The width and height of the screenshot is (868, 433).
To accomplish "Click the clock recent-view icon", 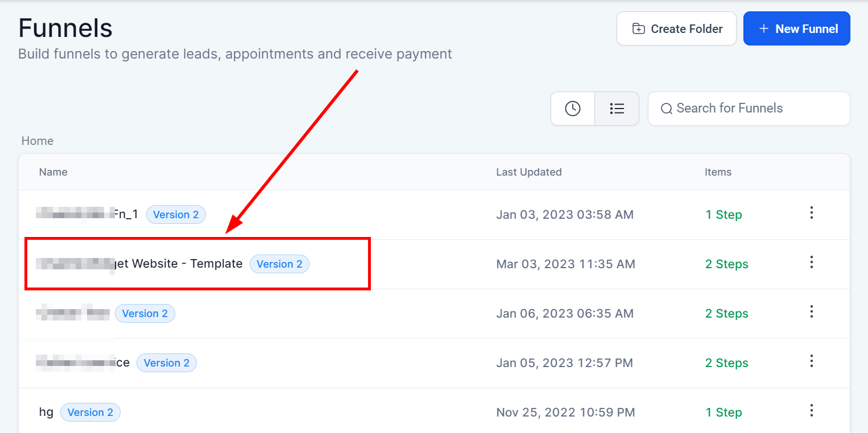I will click(x=573, y=109).
